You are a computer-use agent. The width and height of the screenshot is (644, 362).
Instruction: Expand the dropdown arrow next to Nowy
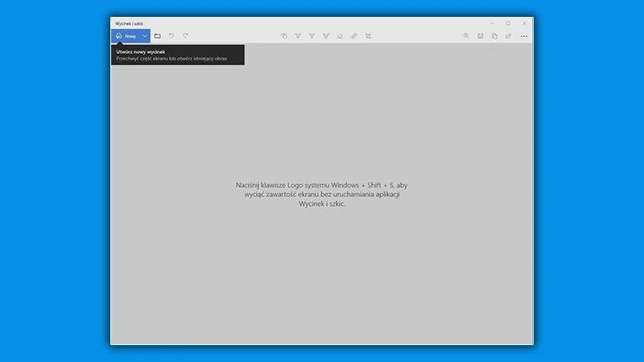click(x=145, y=36)
